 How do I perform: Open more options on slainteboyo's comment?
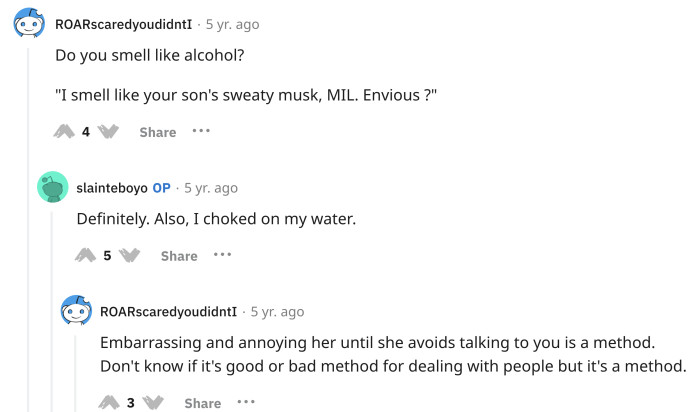coord(222,255)
